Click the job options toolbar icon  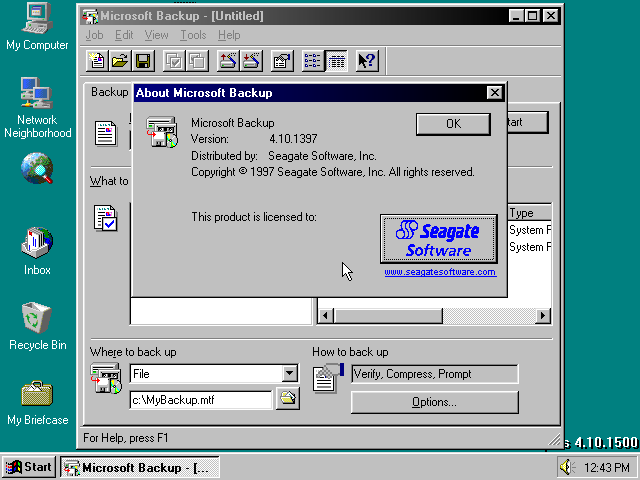tap(282, 61)
